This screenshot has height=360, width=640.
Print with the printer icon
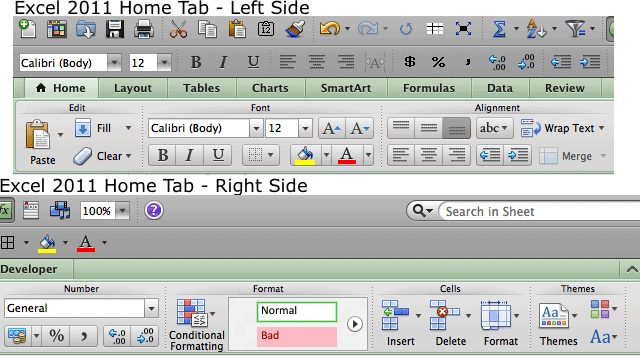[144, 29]
